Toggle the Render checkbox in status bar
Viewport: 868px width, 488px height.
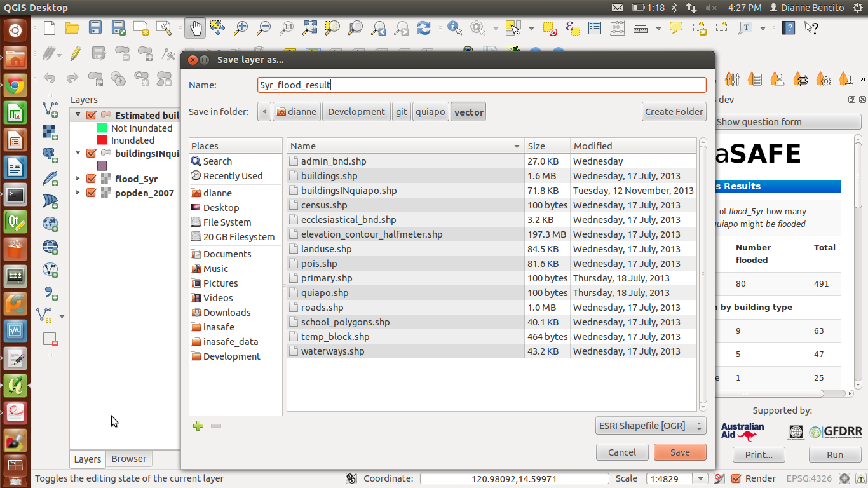[x=736, y=478]
